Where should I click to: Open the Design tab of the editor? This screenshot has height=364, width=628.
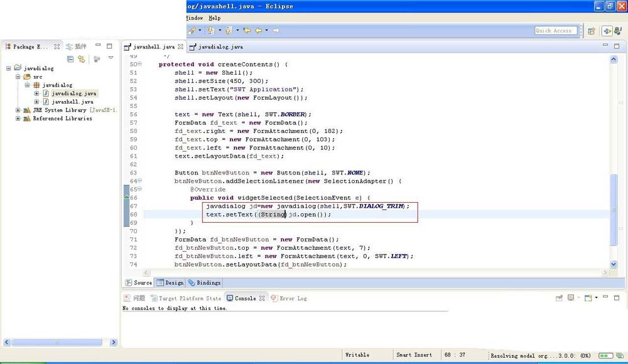click(x=170, y=283)
